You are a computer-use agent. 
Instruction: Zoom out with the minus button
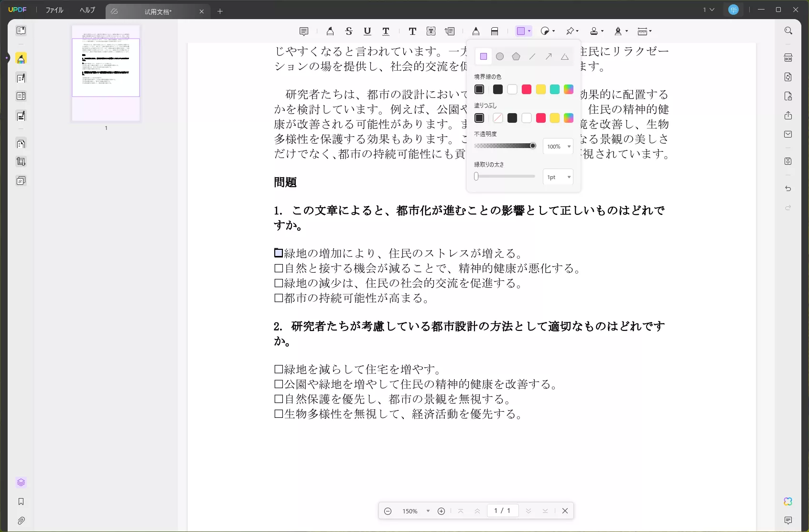pyautogui.click(x=388, y=511)
